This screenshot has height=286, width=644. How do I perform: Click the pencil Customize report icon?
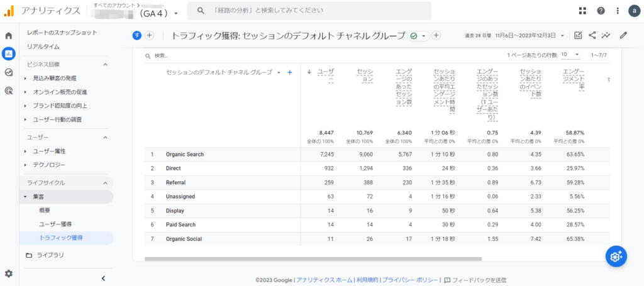(623, 36)
